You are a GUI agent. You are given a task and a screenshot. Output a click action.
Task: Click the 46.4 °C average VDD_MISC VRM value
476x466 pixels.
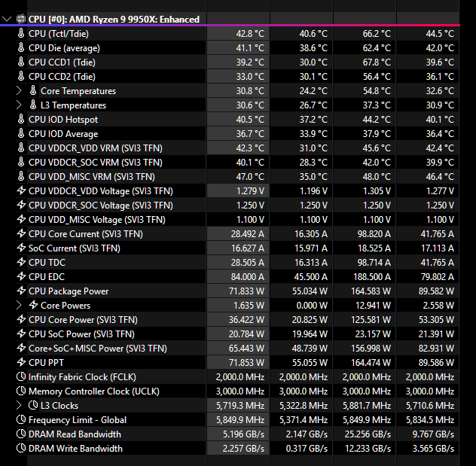440,177
